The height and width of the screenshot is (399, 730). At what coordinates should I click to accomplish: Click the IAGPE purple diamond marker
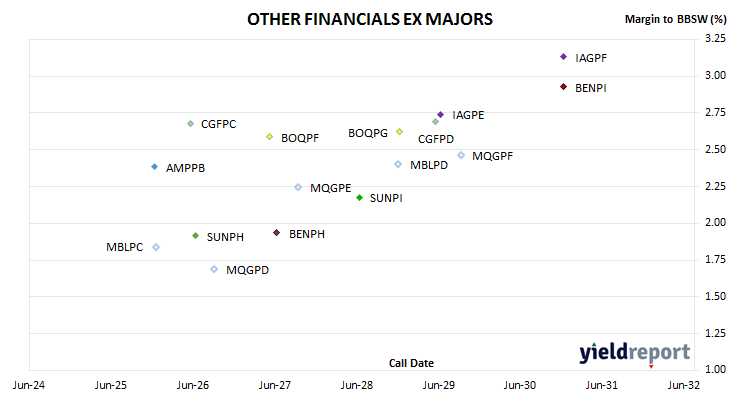click(441, 115)
